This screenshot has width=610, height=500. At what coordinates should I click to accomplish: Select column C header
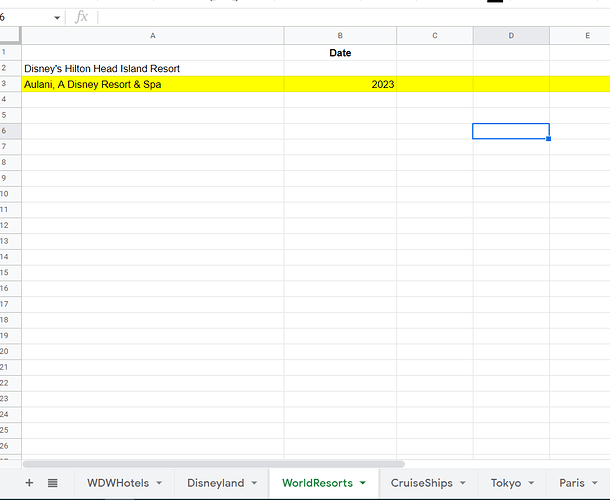(435, 35)
